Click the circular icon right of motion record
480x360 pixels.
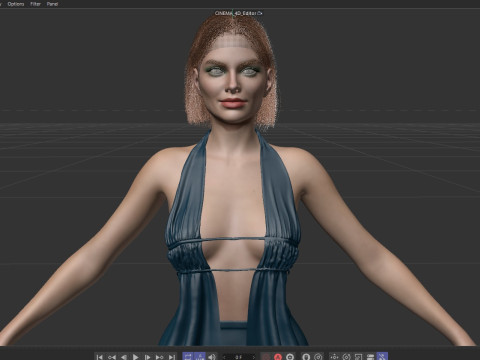(x=318, y=357)
